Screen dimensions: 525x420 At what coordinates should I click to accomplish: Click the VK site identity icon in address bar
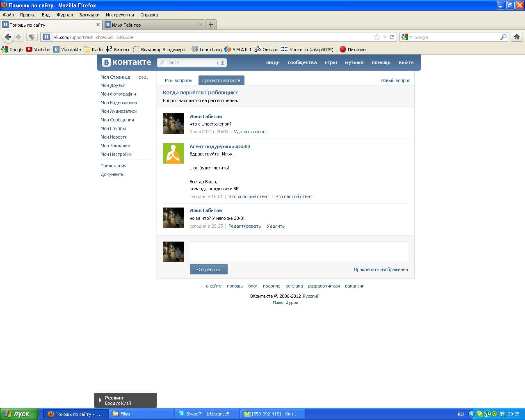(46, 37)
